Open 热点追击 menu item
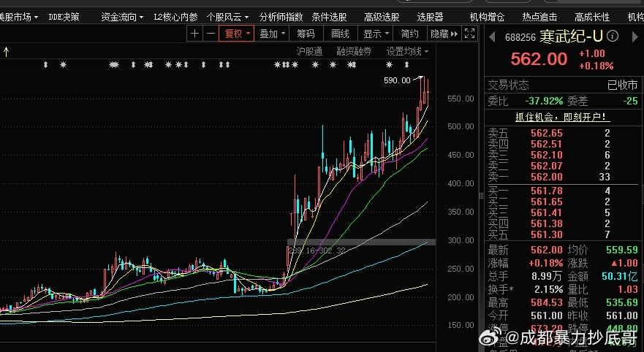The width and height of the screenshot is (644, 352). (x=539, y=17)
